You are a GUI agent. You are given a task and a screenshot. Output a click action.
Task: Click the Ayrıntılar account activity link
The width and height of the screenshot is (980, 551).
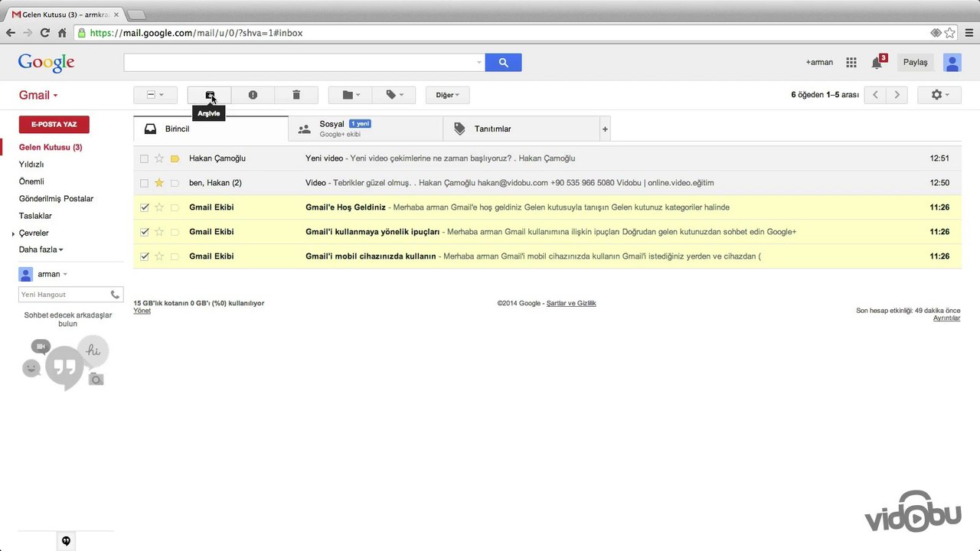(946, 318)
